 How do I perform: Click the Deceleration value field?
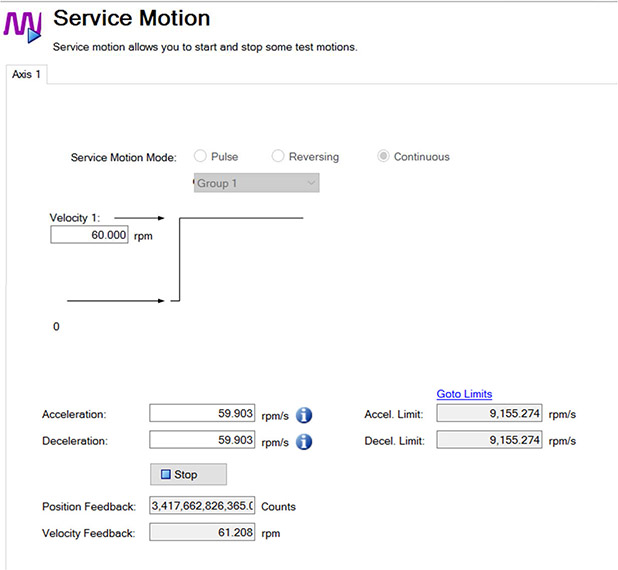pyautogui.click(x=202, y=440)
